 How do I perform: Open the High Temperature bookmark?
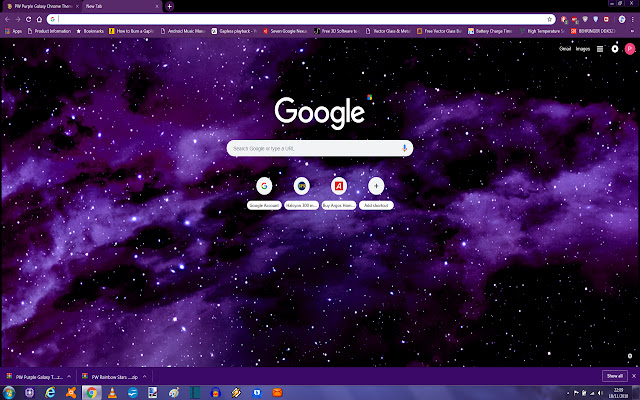[x=542, y=31]
